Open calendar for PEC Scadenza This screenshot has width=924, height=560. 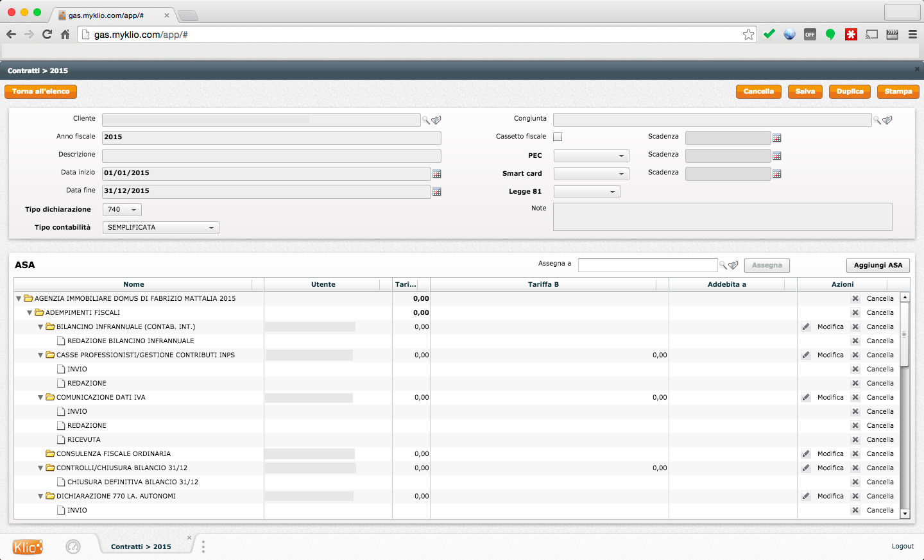[x=777, y=156]
